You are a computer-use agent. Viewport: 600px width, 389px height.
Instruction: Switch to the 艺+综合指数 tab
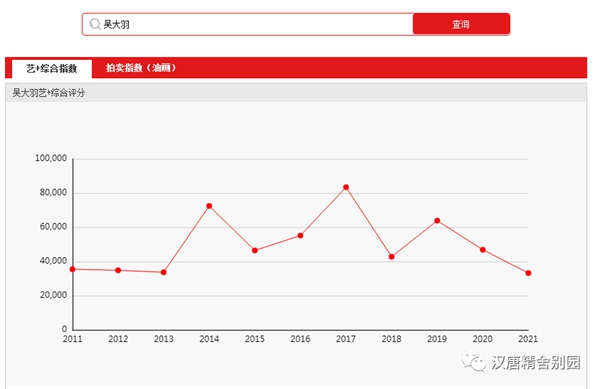[52, 69]
